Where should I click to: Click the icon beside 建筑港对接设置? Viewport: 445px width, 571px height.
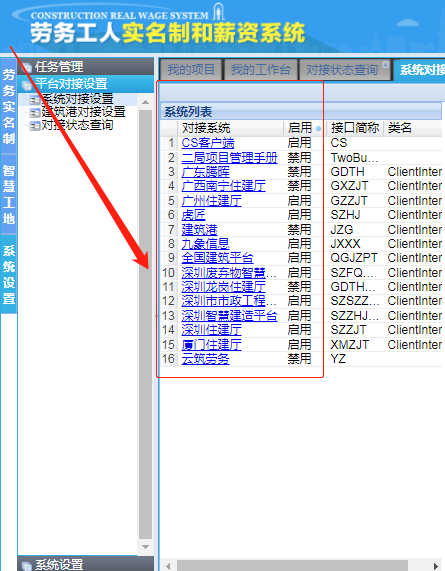coord(35,113)
